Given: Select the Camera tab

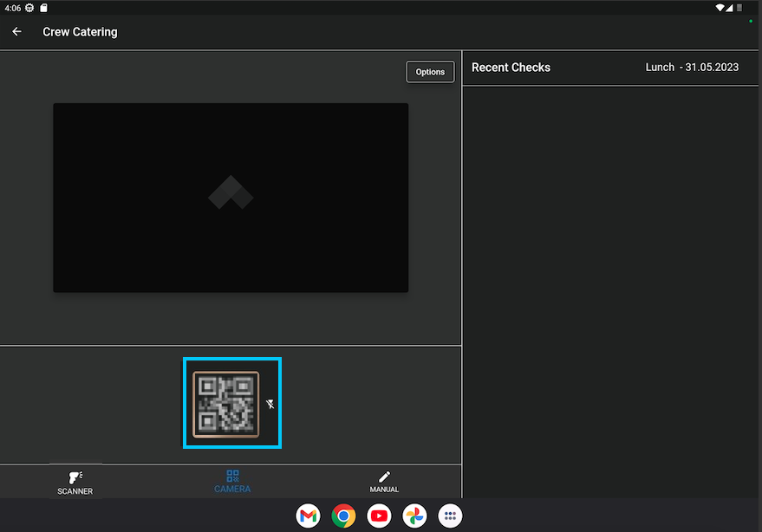Looking at the screenshot, I should (232, 482).
